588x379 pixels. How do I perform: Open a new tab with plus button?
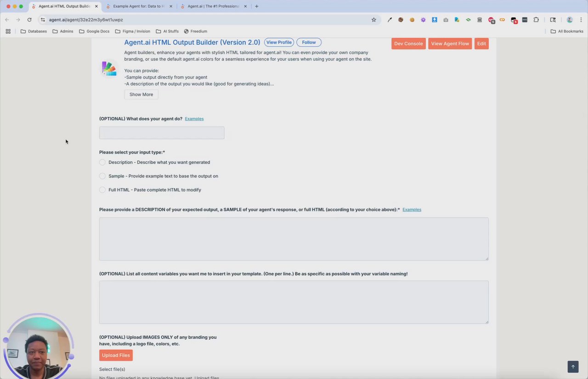[256, 6]
